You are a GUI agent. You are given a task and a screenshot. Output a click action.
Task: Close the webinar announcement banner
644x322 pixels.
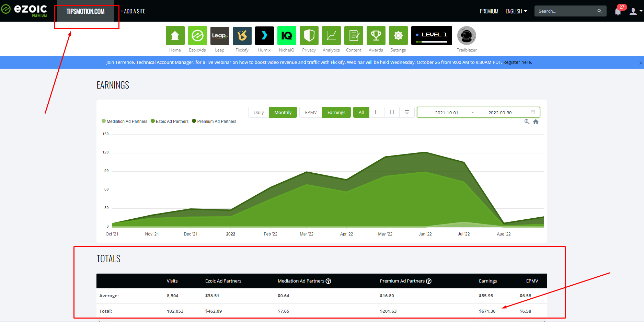[x=641, y=62]
